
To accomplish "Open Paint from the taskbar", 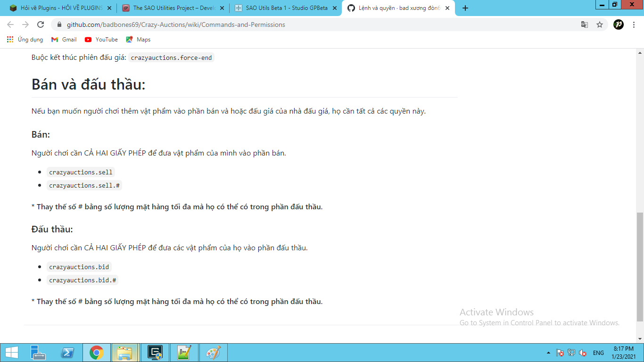I will point(214,353).
